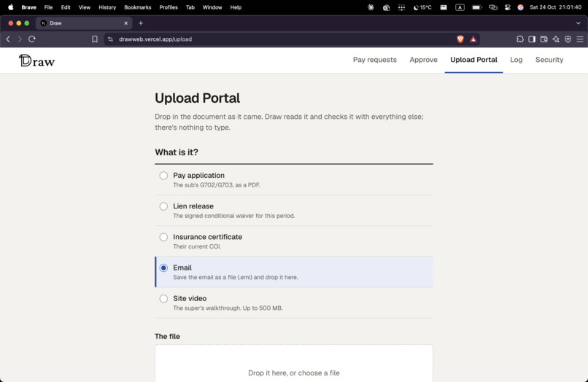
Task: Open Leo AI sparkle icon
Action: (556, 39)
